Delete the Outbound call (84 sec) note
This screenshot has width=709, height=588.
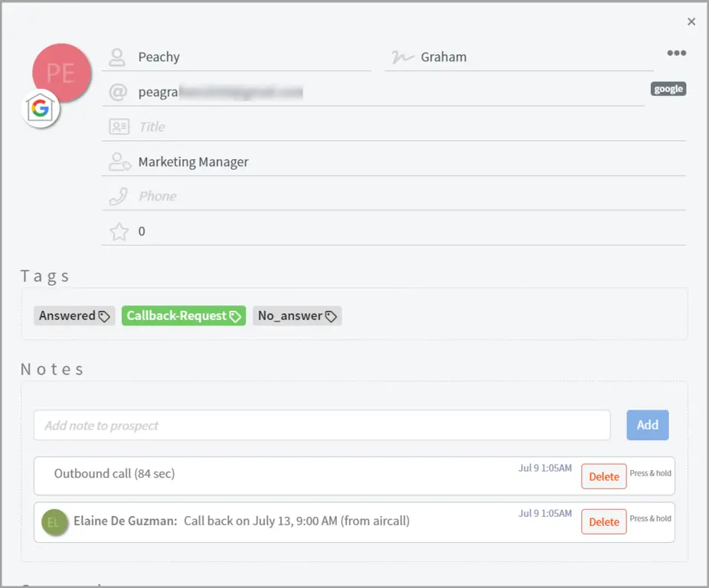point(603,476)
